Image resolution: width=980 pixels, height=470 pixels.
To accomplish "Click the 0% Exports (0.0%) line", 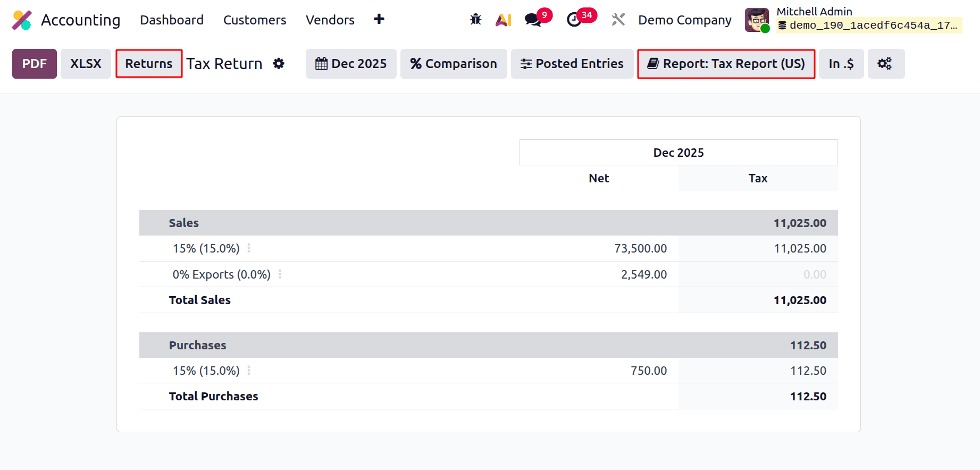I will (221, 274).
